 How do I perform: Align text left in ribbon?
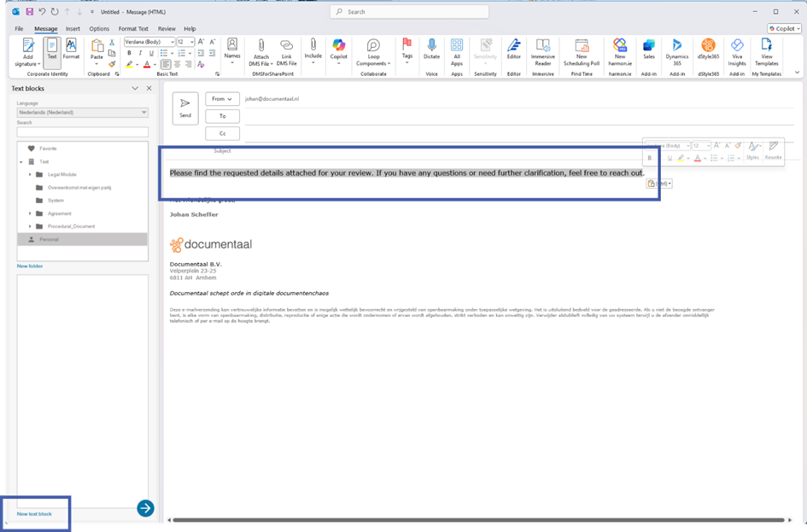point(166,64)
